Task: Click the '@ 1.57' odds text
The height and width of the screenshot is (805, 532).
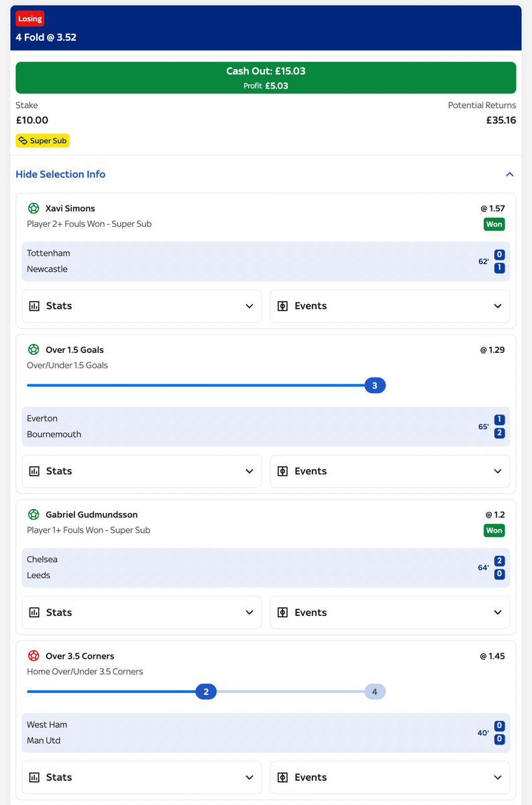Action: [493, 209]
